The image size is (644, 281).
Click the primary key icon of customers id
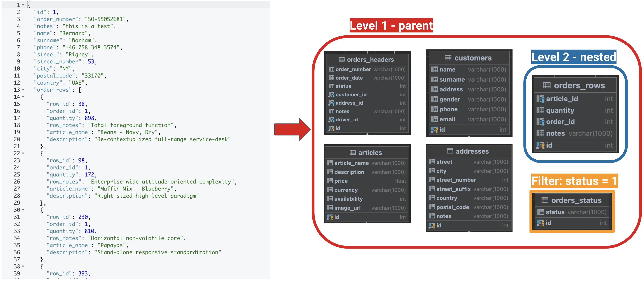coord(435,130)
